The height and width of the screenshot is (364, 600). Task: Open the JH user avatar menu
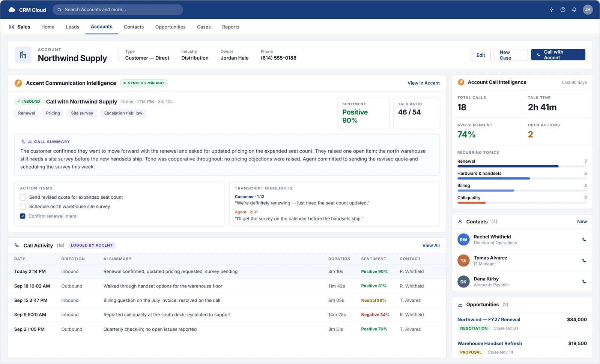588,10
